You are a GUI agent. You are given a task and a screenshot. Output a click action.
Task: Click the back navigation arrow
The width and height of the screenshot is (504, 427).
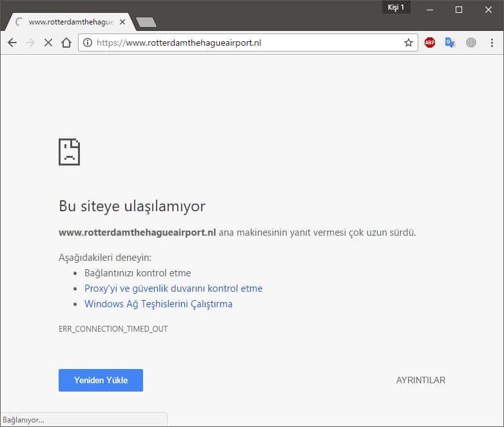pyautogui.click(x=12, y=43)
